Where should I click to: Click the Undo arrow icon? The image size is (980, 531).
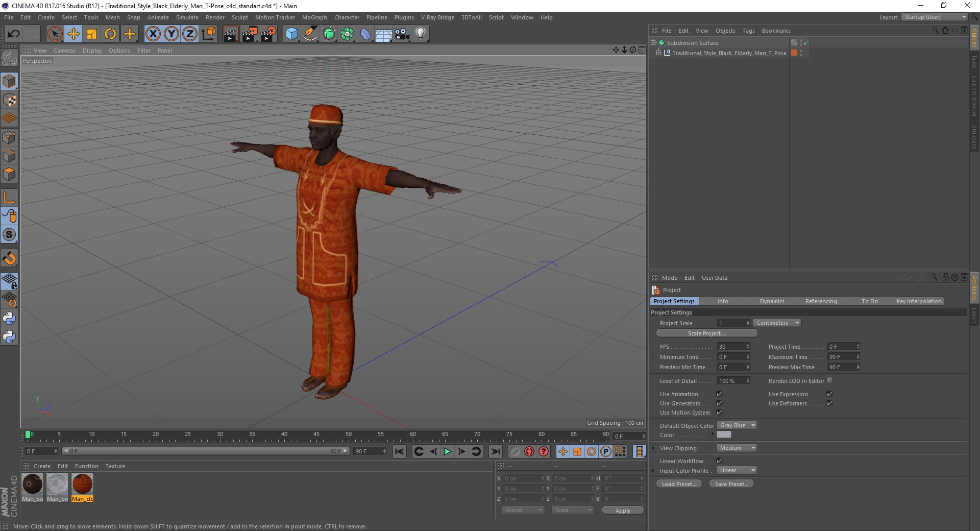coord(13,34)
